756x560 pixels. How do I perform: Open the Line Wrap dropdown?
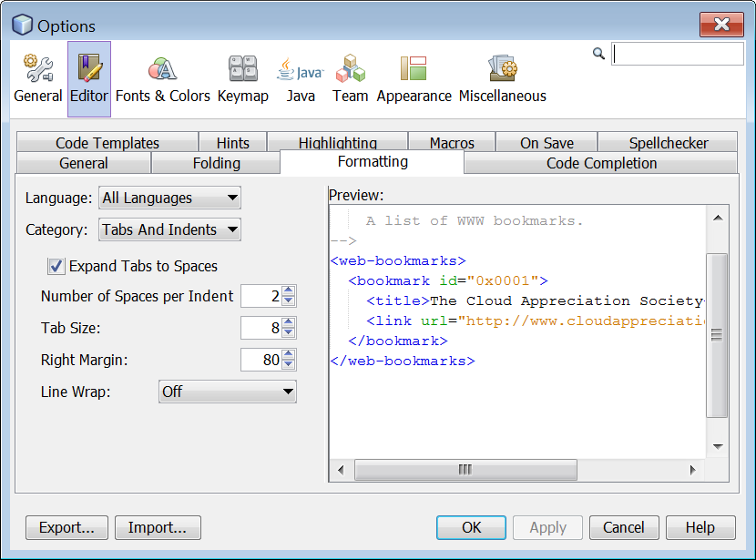click(227, 392)
